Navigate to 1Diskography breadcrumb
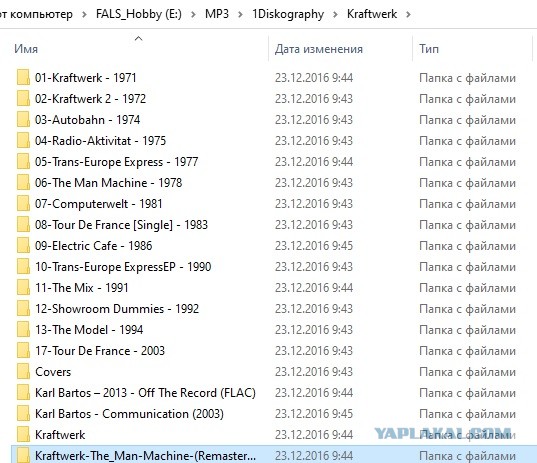Viewport: 537px width, 463px height. [288, 14]
